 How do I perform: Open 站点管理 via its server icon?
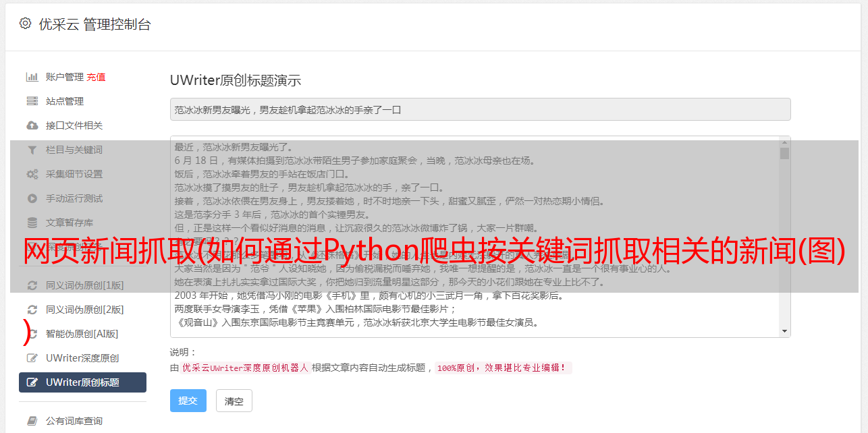click(x=32, y=101)
